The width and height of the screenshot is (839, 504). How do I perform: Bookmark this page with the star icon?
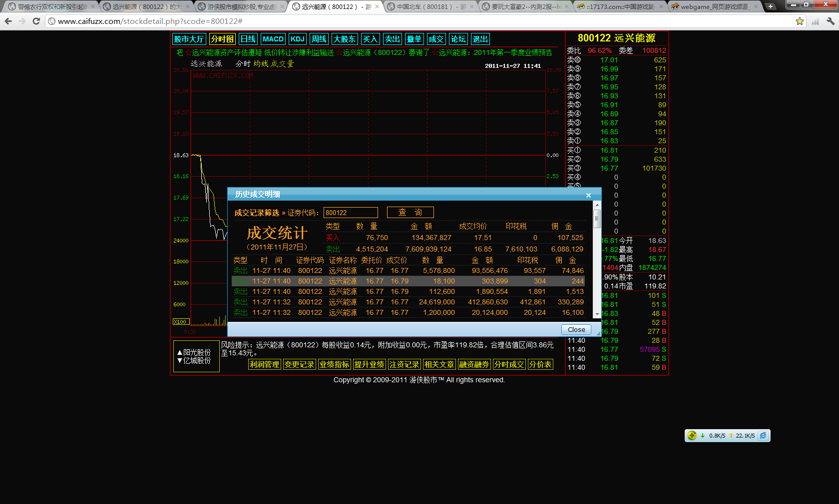tap(800, 21)
